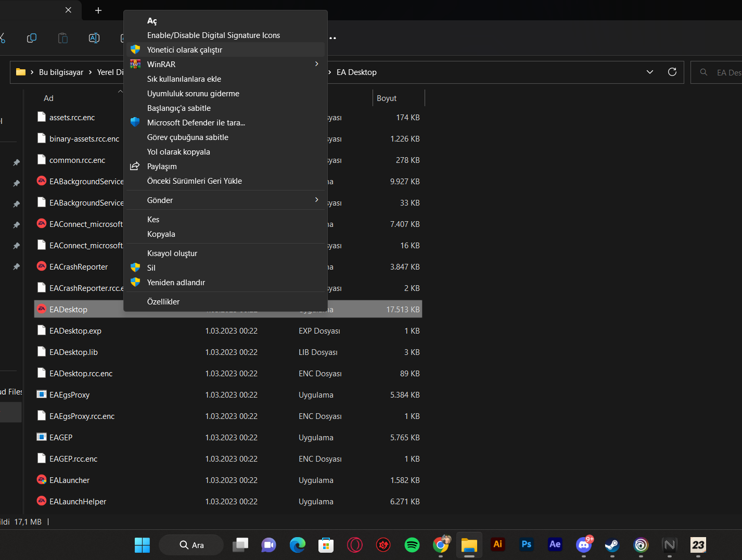
Task: Select the EADesktop.exp file
Action: coord(75,331)
